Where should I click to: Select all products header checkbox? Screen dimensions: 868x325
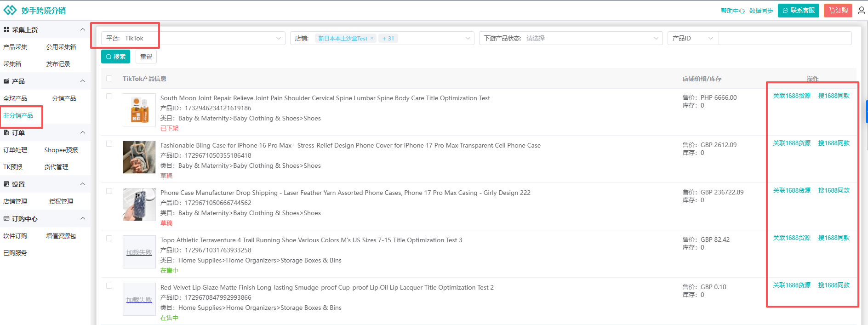pyautogui.click(x=109, y=79)
